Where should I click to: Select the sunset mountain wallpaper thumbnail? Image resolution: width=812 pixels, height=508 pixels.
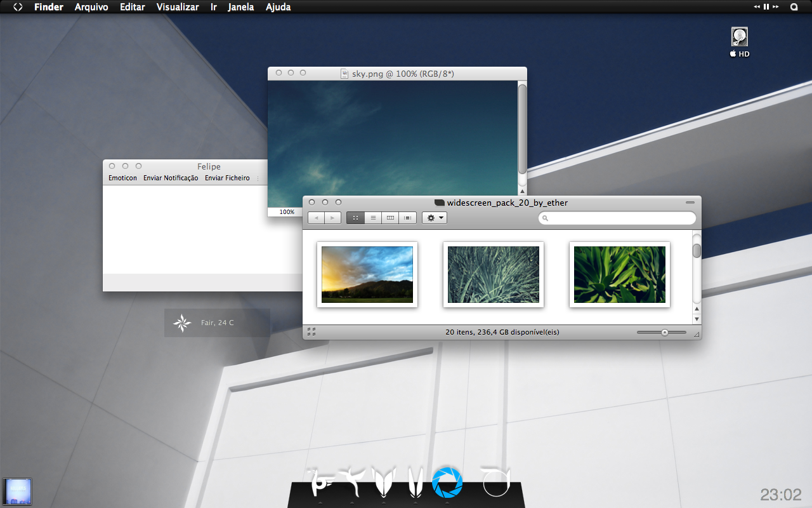(x=367, y=274)
